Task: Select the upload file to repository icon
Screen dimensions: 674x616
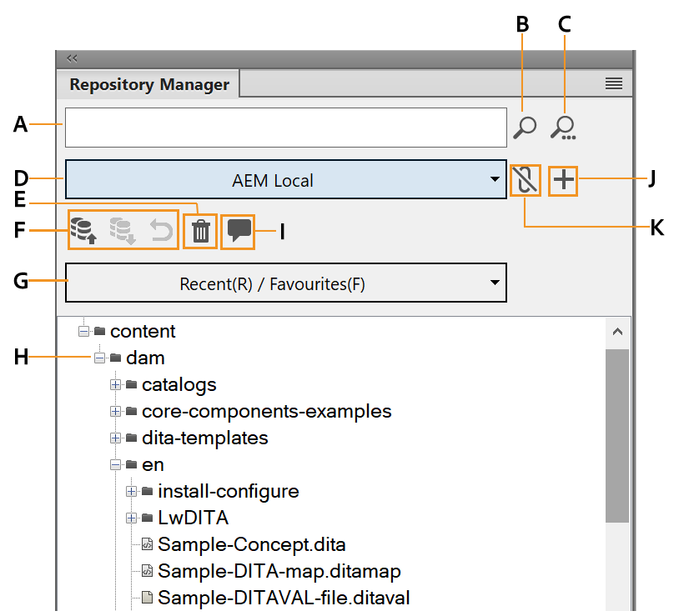Action: 83,231
